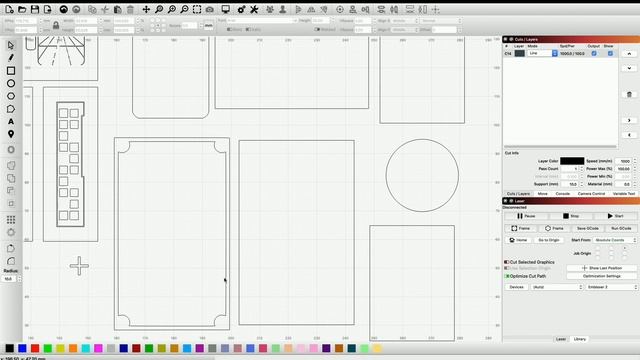
Task: Switch to the Move tab
Action: 542,193
